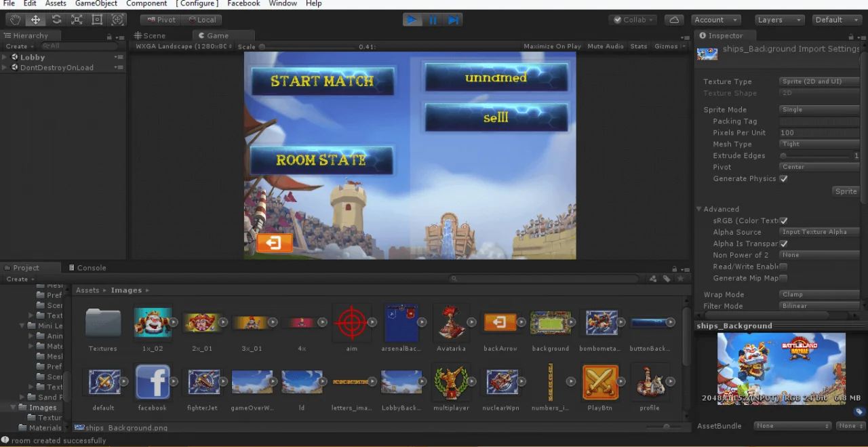
Task: Click the Step frame button
Action: point(454,20)
